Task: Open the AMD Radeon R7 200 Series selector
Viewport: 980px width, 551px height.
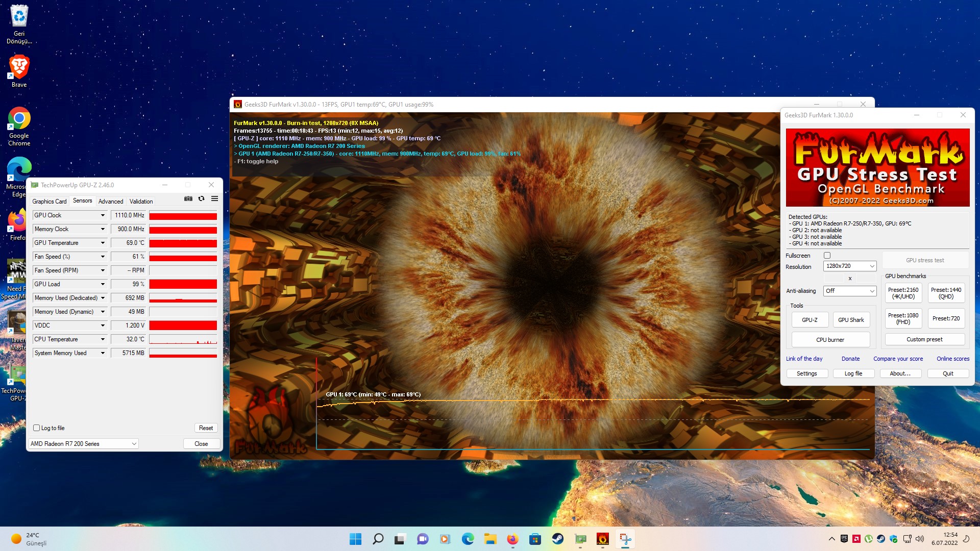Action: coord(84,444)
